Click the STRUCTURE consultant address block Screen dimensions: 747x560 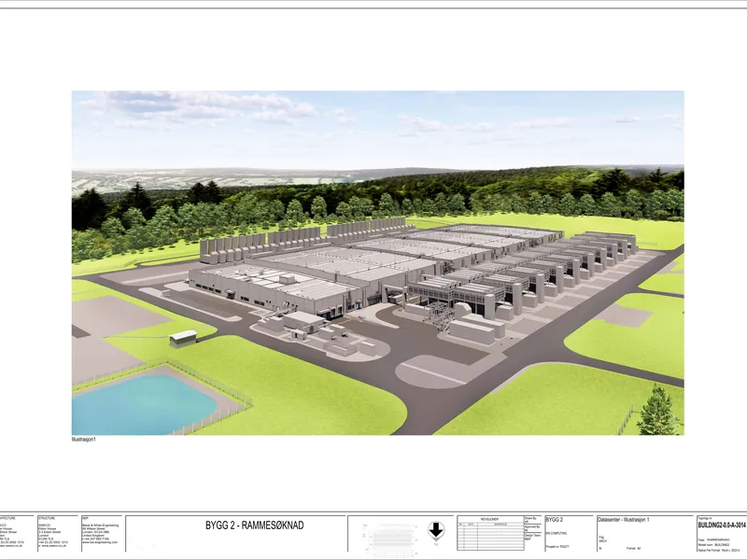click(57, 532)
